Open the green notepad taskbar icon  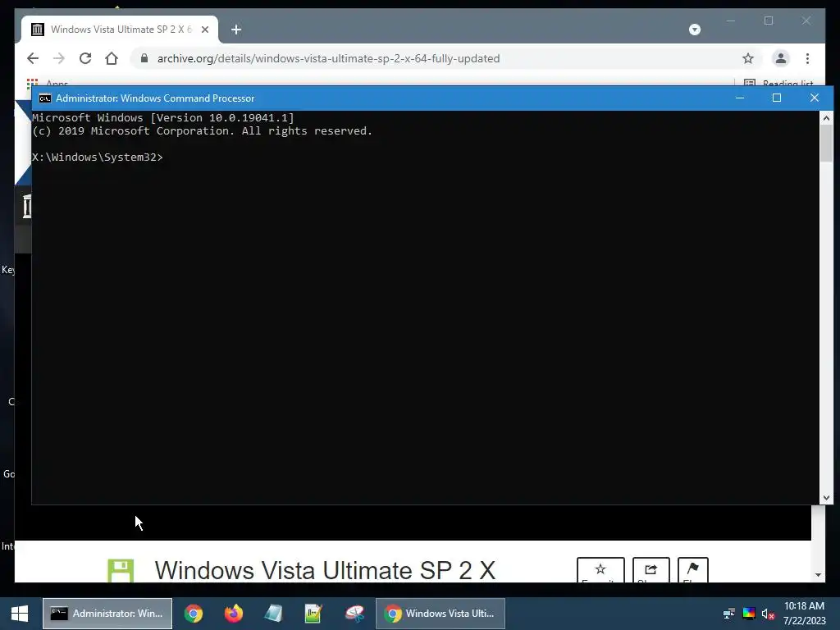pyautogui.click(x=313, y=614)
